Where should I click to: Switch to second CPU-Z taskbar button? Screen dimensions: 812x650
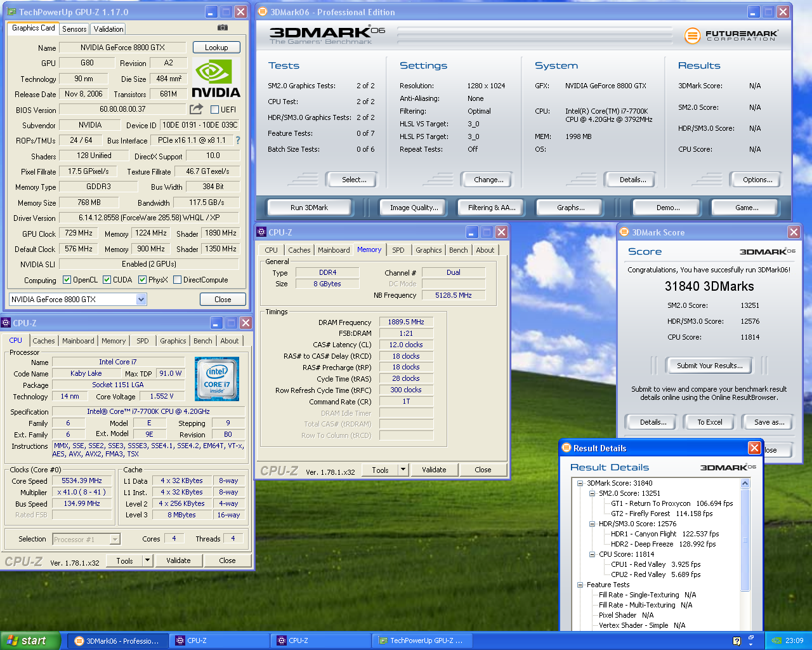coord(321,641)
